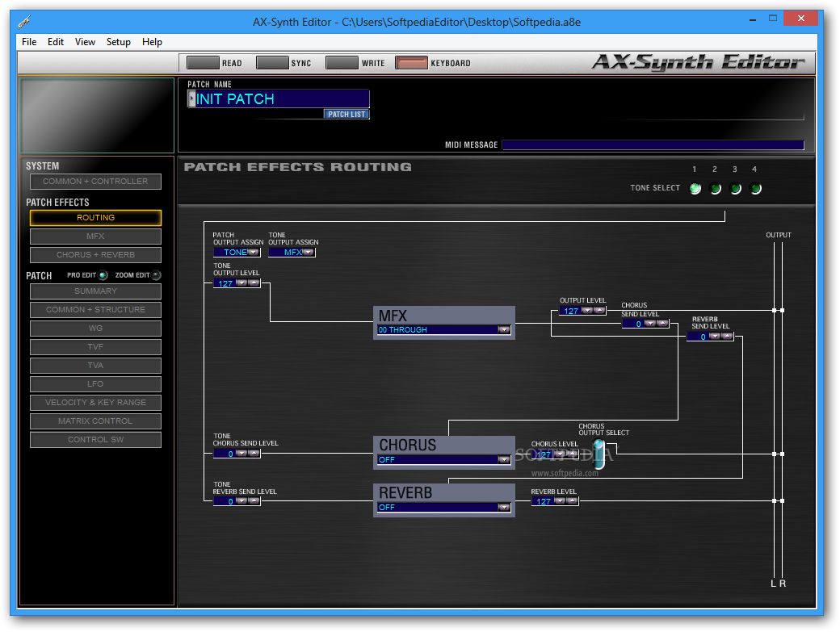Increase MFX Output Level value

599,311
